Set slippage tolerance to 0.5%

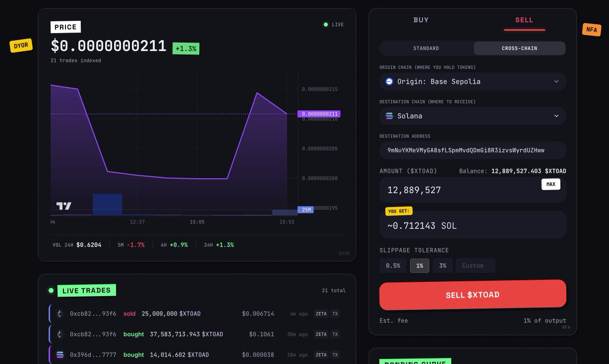tap(393, 266)
